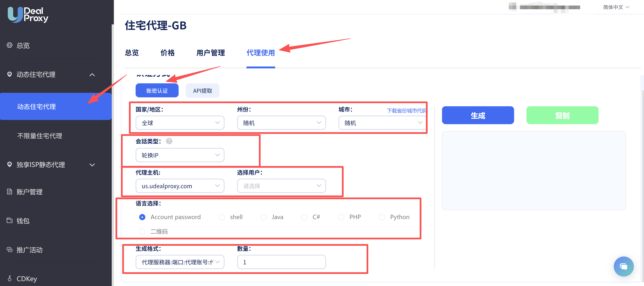Screen dimensions: 644x286
Task: Choose the 二维码 radio option
Action: coord(142,232)
